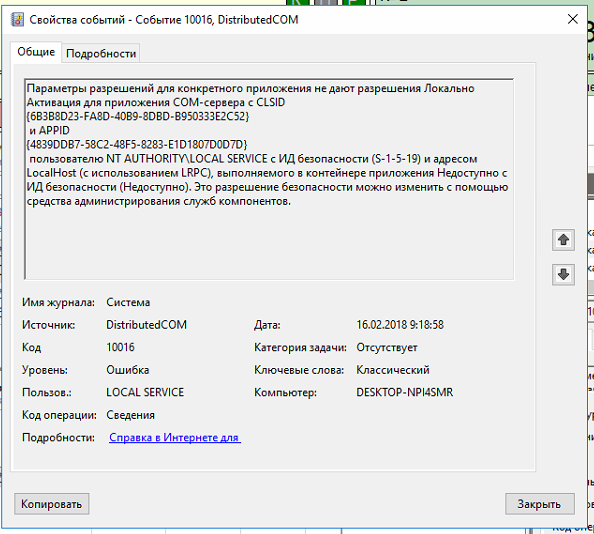The height and width of the screenshot is (534, 594).
Task: Click the user value LOCAL SERVICE
Action: coord(145,392)
